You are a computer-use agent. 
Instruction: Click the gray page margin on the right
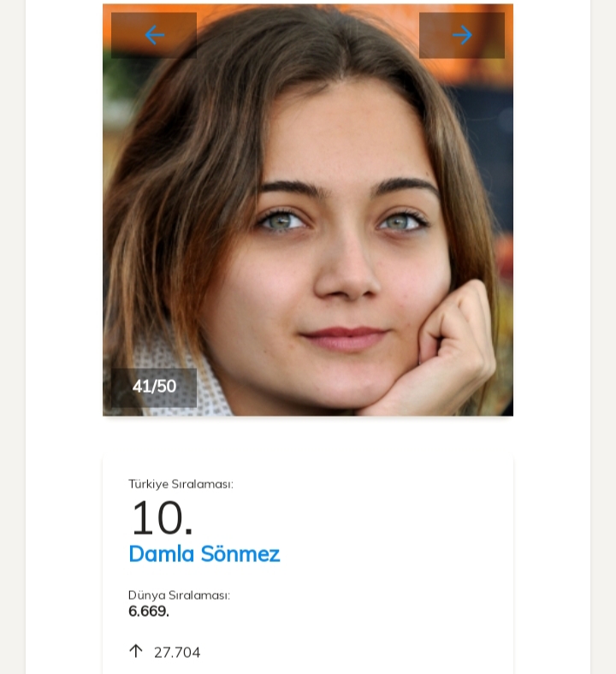pyautogui.click(x=603, y=342)
